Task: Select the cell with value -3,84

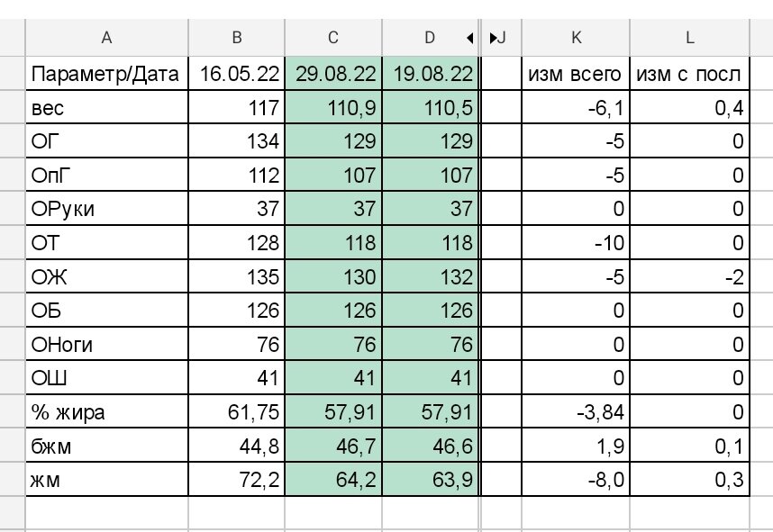Action: [x=576, y=411]
